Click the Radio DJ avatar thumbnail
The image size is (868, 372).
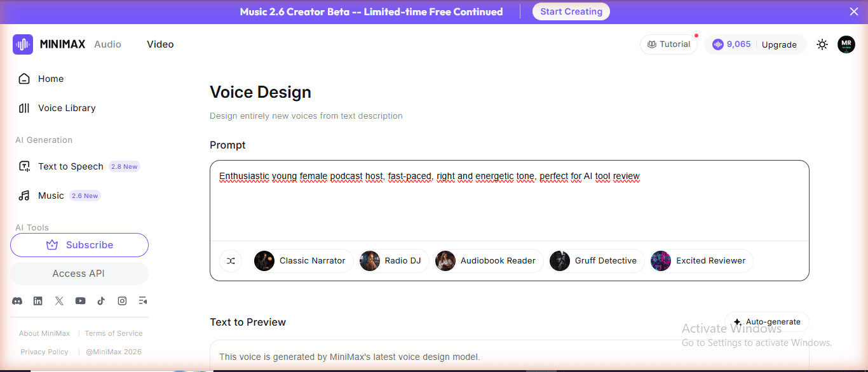click(370, 261)
